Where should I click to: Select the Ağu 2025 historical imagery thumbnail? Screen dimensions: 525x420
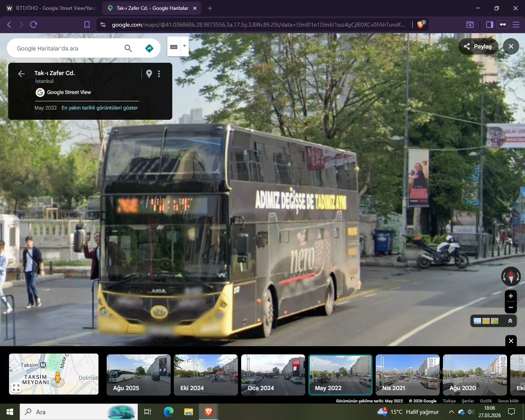click(138, 375)
